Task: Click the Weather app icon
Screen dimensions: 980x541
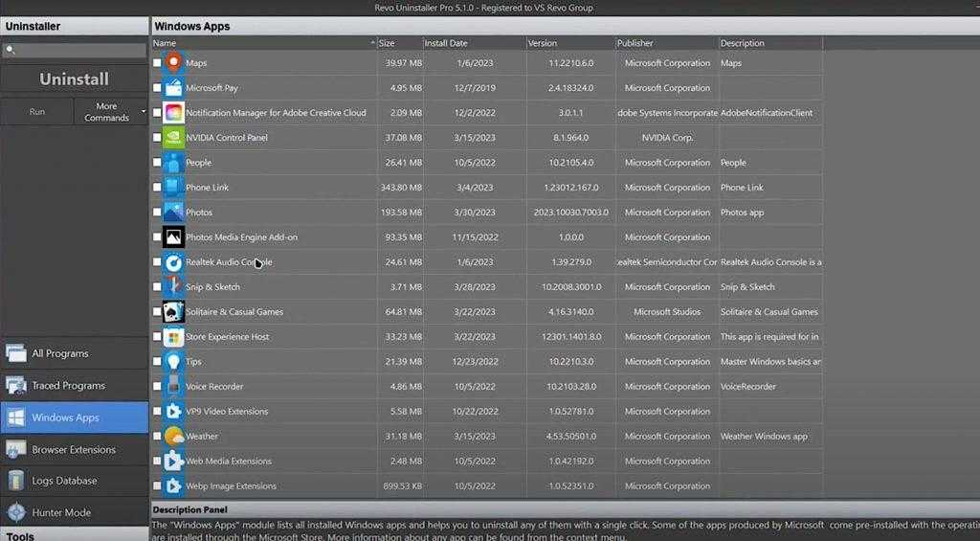Action: tap(173, 437)
